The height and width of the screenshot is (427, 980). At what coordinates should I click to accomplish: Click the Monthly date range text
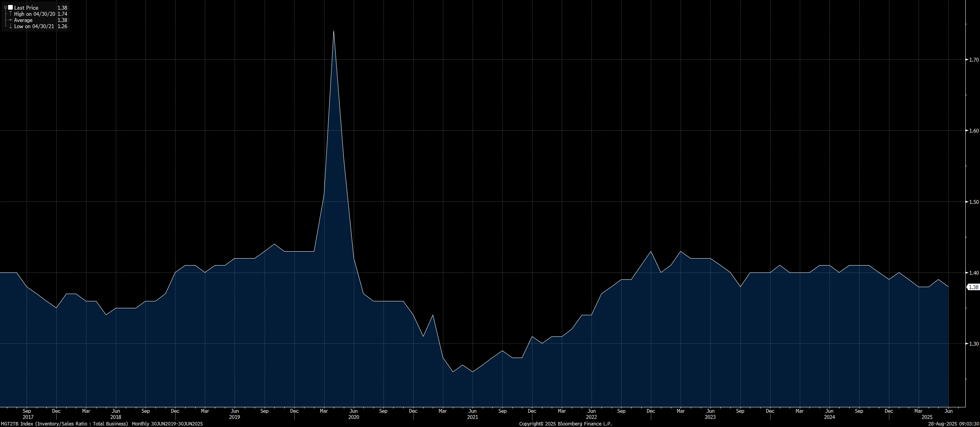pyautogui.click(x=167, y=424)
